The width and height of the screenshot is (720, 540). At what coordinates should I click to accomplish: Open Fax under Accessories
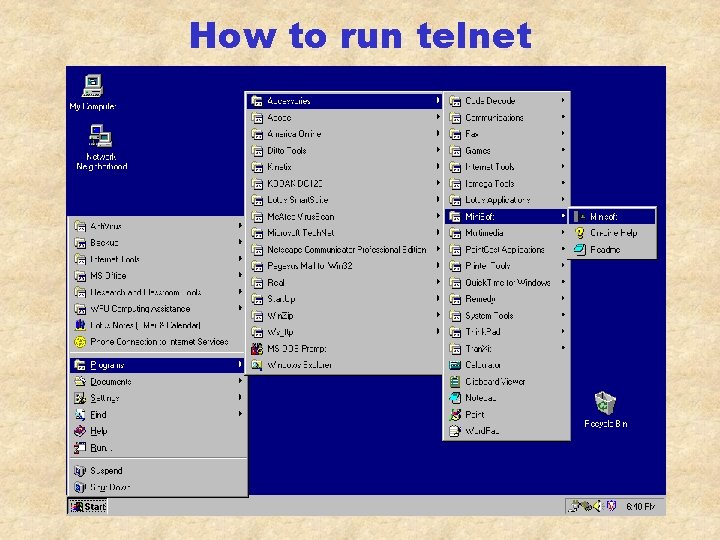(507, 134)
